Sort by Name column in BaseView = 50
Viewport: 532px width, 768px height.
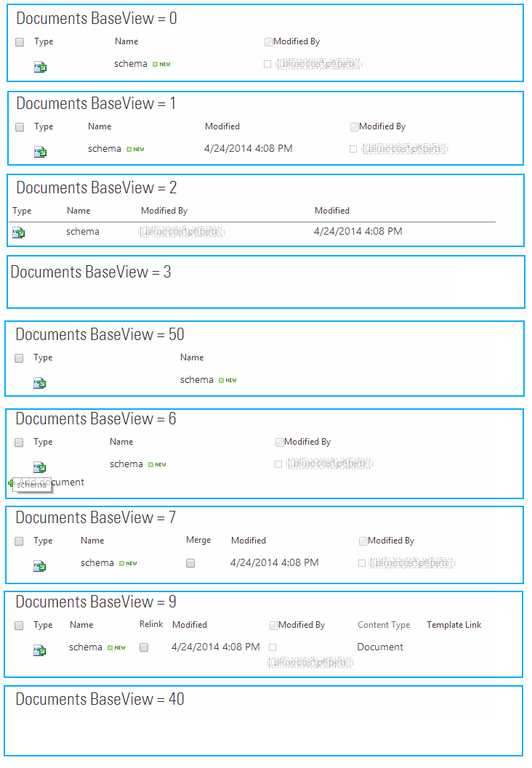(192, 357)
